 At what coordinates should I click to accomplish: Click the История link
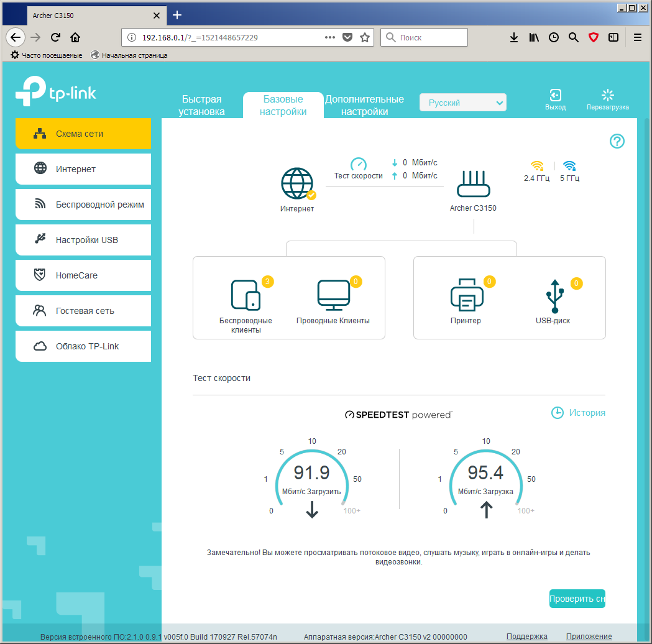click(579, 413)
